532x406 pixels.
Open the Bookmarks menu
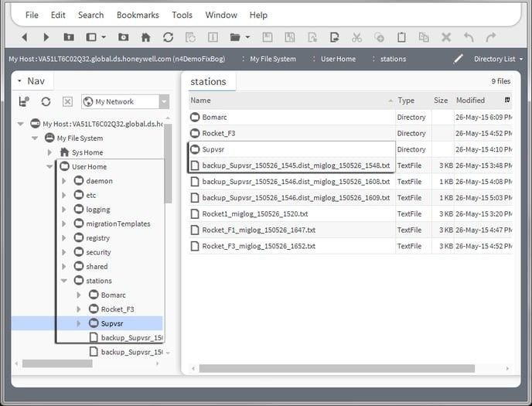tap(138, 15)
